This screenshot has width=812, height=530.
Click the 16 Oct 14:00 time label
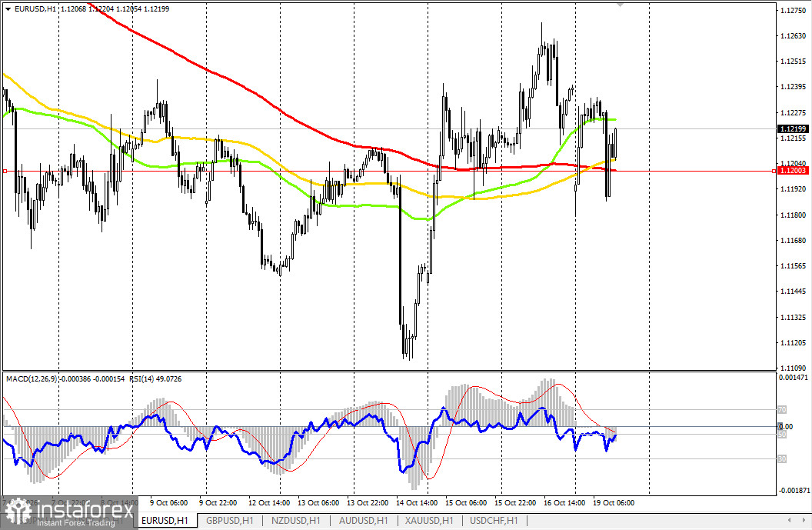(x=564, y=502)
